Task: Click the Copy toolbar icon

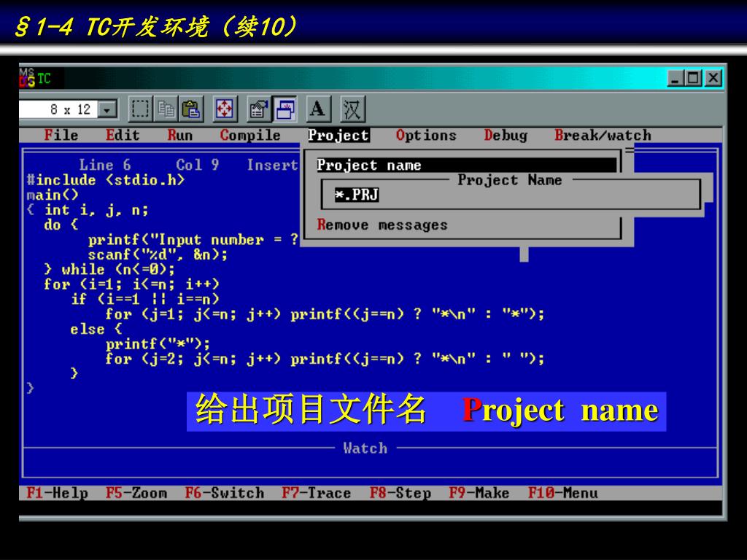Action: [166, 109]
